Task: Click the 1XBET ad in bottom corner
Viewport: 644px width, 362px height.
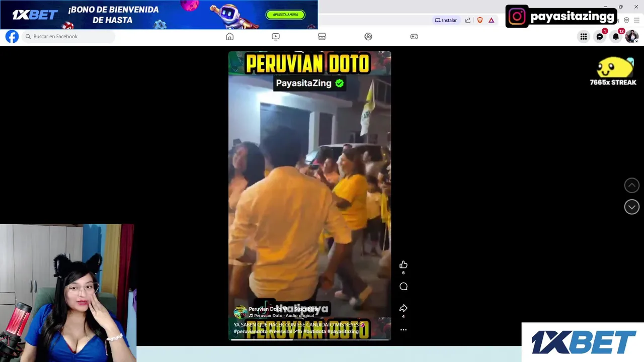Action: tap(583, 342)
